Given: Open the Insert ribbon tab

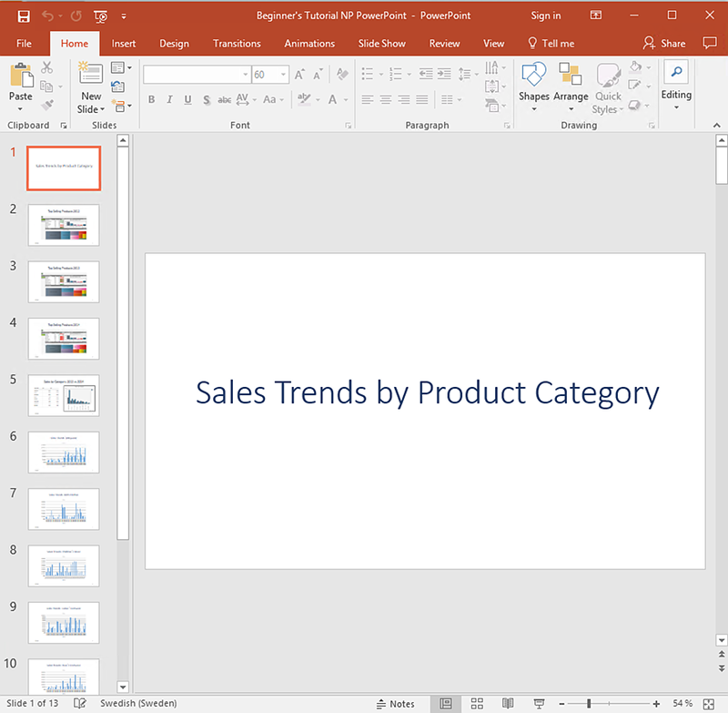Looking at the screenshot, I should point(124,43).
